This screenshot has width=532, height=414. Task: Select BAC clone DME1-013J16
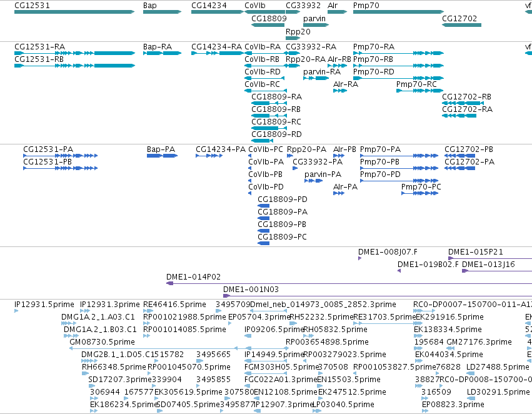coord(497,271)
